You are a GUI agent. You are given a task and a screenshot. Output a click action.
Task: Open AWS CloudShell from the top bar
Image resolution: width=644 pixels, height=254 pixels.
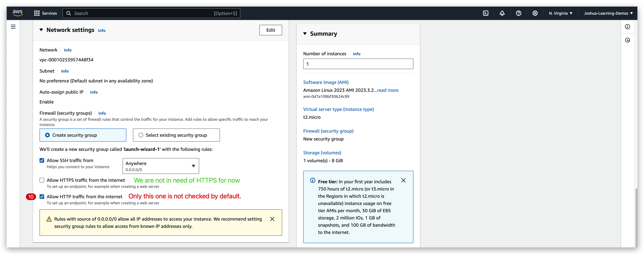[486, 13]
